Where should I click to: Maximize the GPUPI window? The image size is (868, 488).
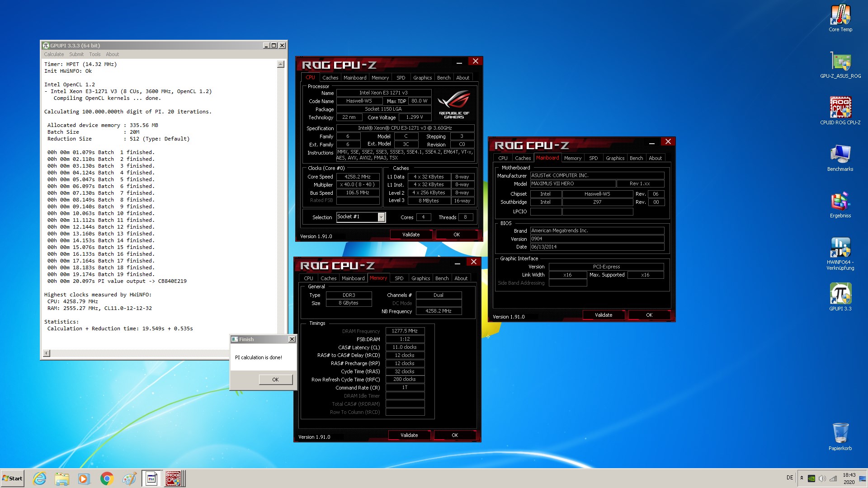click(x=274, y=46)
